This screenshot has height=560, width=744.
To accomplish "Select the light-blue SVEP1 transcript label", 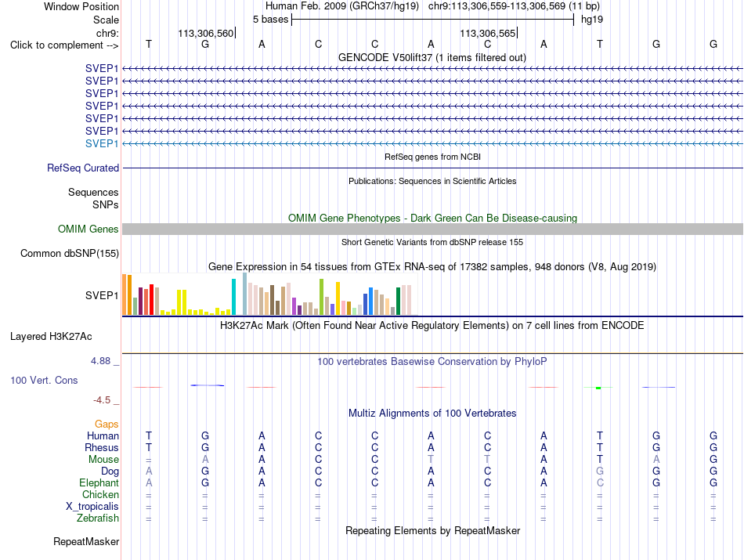I will coord(102,143).
